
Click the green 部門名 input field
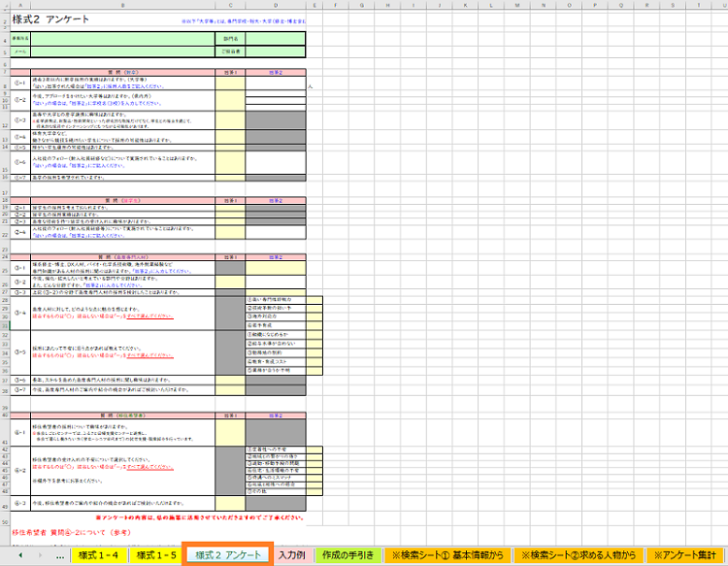(275, 37)
